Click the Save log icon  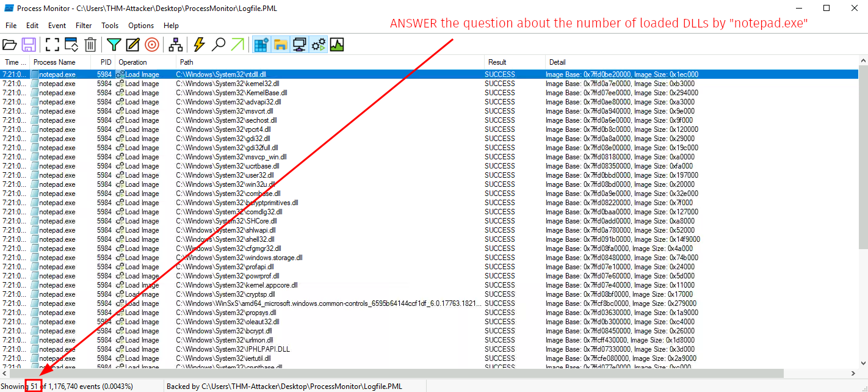pos(28,45)
